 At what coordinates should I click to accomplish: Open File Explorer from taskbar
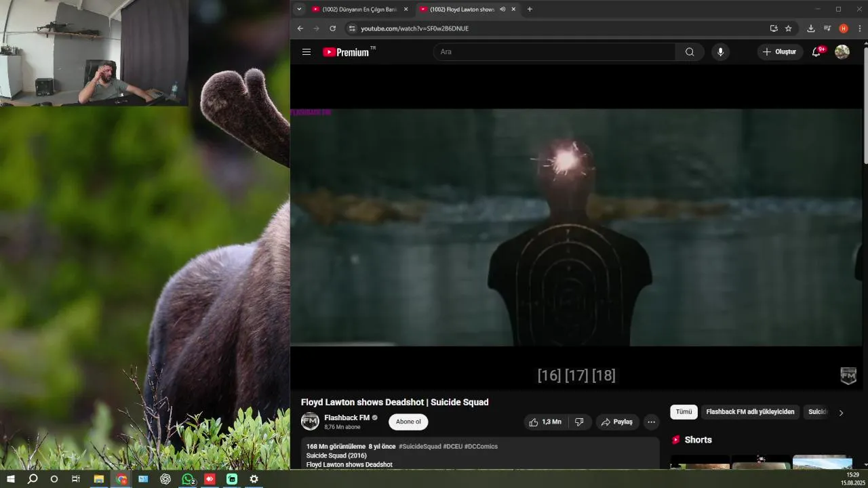point(98,479)
